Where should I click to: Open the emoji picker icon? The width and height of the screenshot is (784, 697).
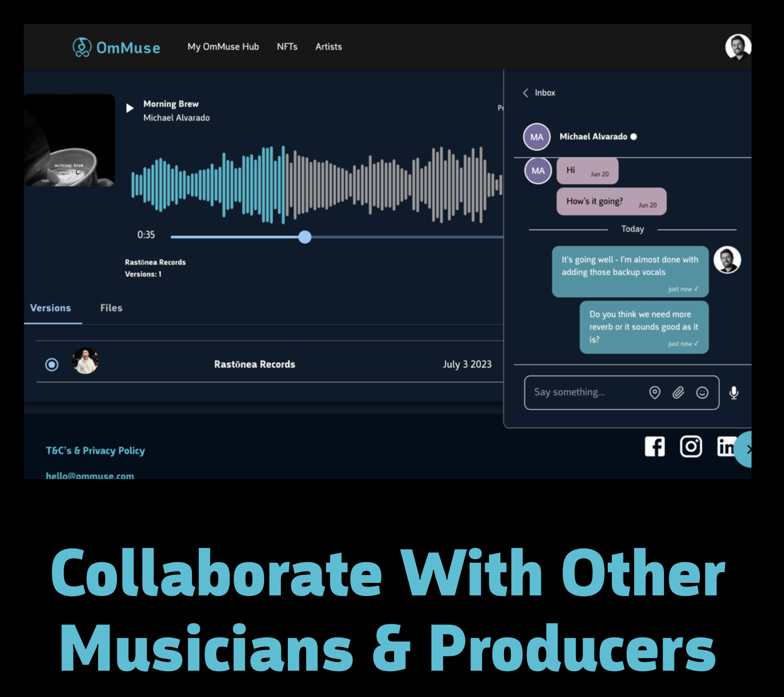702,393
